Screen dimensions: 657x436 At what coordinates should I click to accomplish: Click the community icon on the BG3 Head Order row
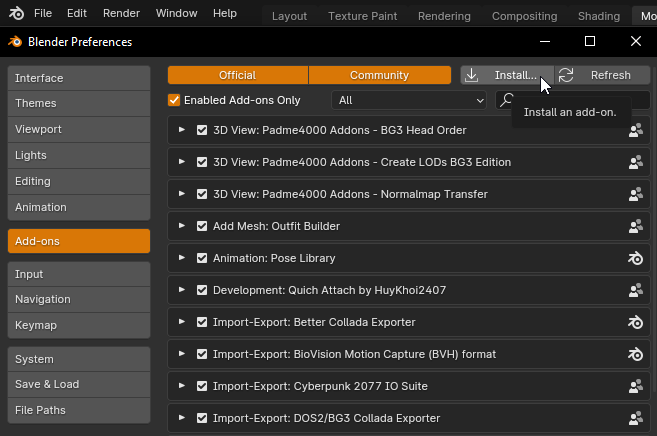pos(635,130)
